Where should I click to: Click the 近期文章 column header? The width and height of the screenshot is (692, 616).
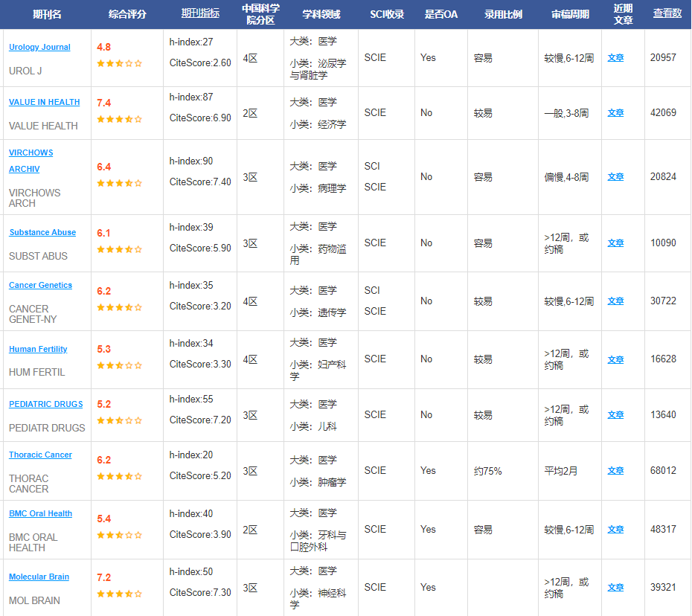coord(623,14)
